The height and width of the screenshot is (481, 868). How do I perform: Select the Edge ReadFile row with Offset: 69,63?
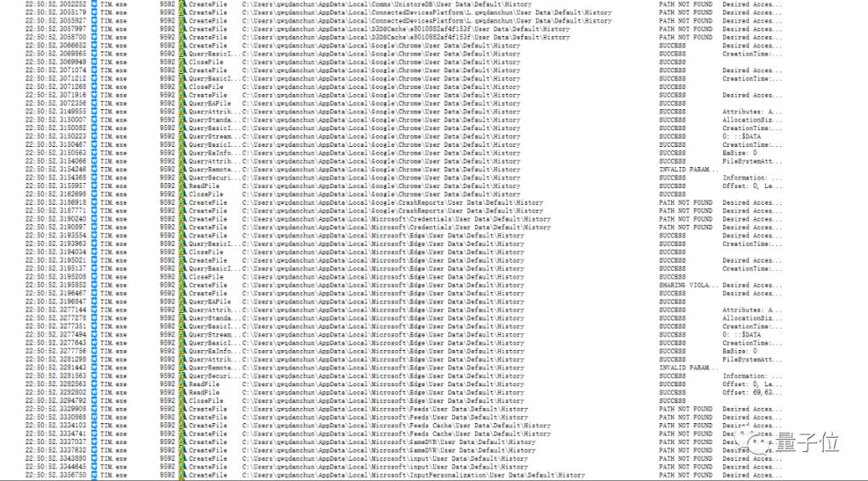click(x=404, y=393)
